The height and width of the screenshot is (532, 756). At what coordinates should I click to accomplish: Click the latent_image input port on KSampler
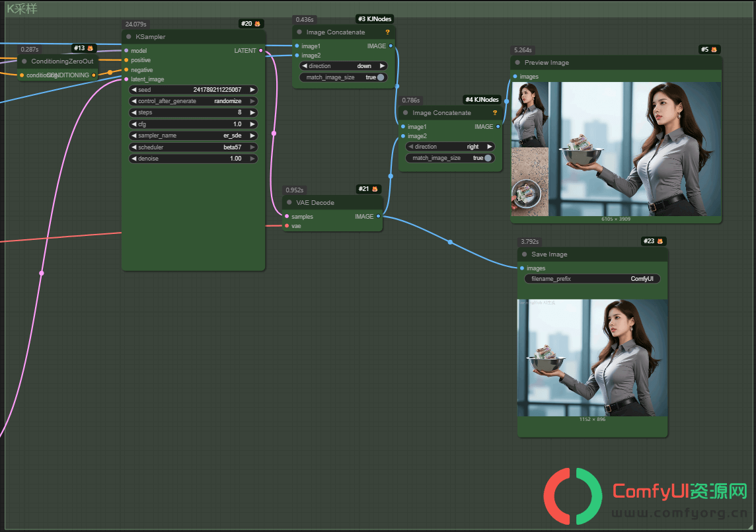point(126,79)
